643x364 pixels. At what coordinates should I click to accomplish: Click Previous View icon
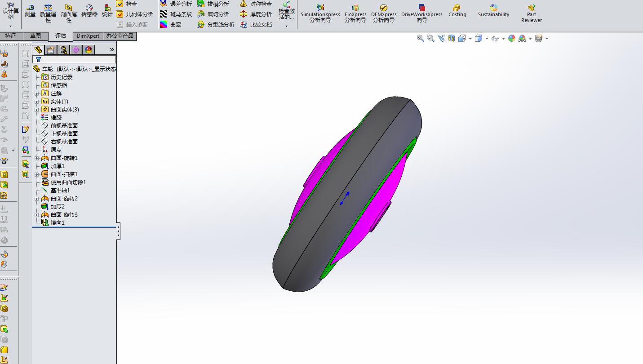(x=441, y=39)
